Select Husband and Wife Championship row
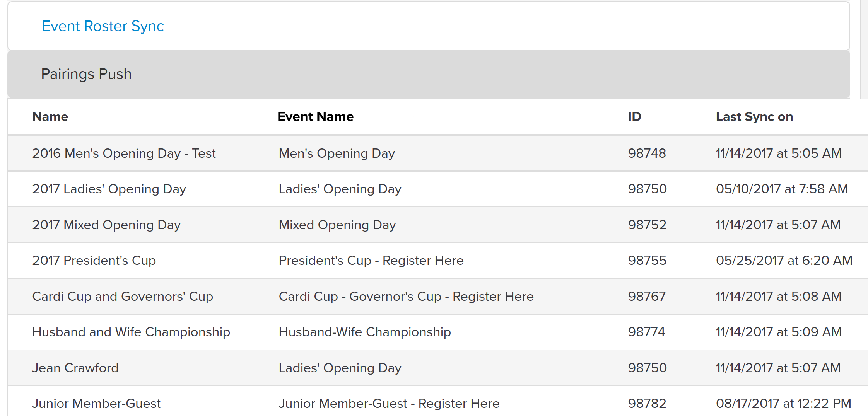The image size is (868, 416). (x=438, y=332)
